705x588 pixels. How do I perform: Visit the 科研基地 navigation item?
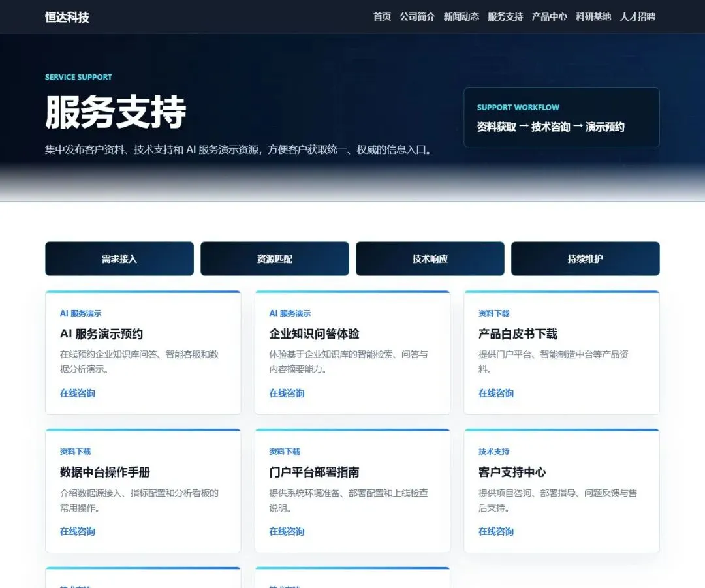593,16
